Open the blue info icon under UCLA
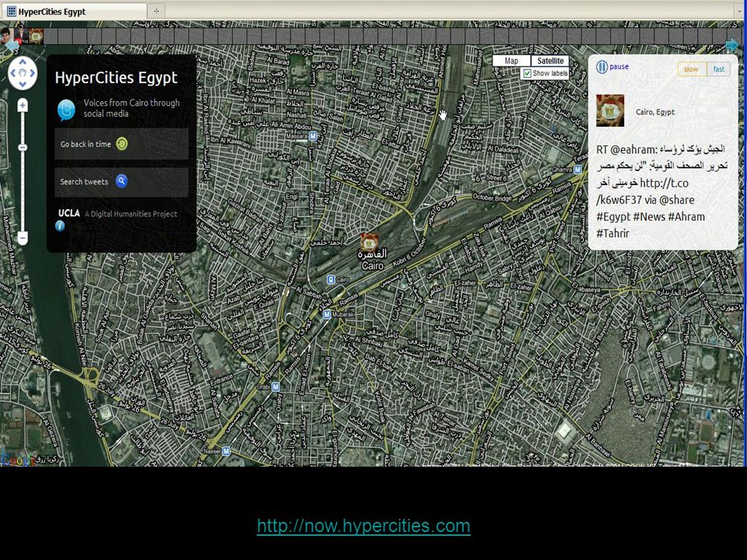Viewport: 747px width, 560px height. [x=60, y=226]
